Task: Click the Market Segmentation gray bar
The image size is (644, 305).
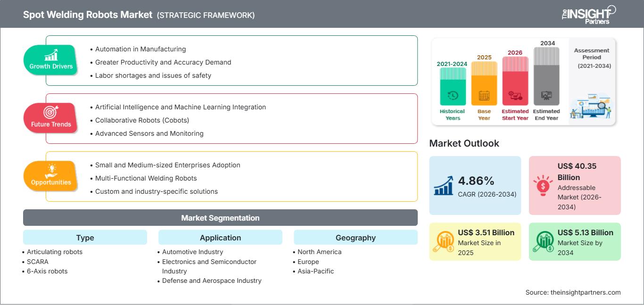Action: click(220, 218)
